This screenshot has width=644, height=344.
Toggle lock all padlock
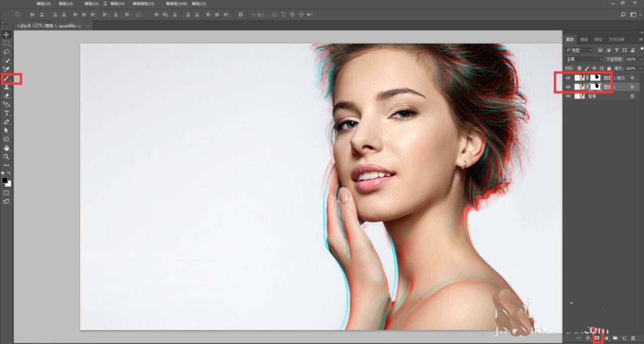[609, 68]
